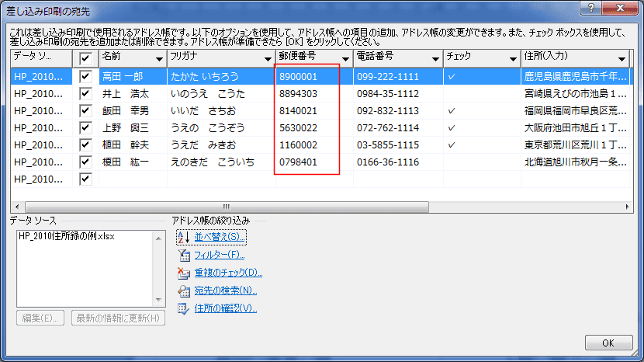Click the validate address (住所の確認) icon
644x362 pixels.
(x=183, y=309)
